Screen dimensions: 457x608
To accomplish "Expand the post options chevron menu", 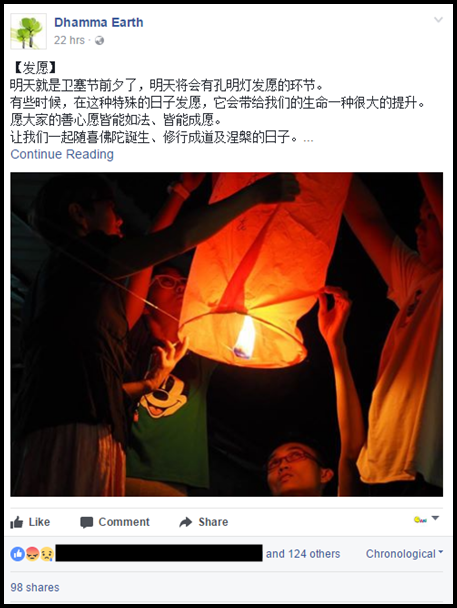I will 438,20.
